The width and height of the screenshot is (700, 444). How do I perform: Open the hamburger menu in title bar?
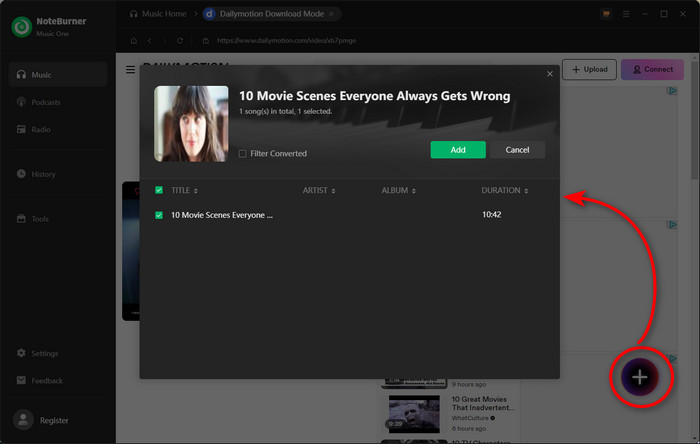click(x=626, y=14)
